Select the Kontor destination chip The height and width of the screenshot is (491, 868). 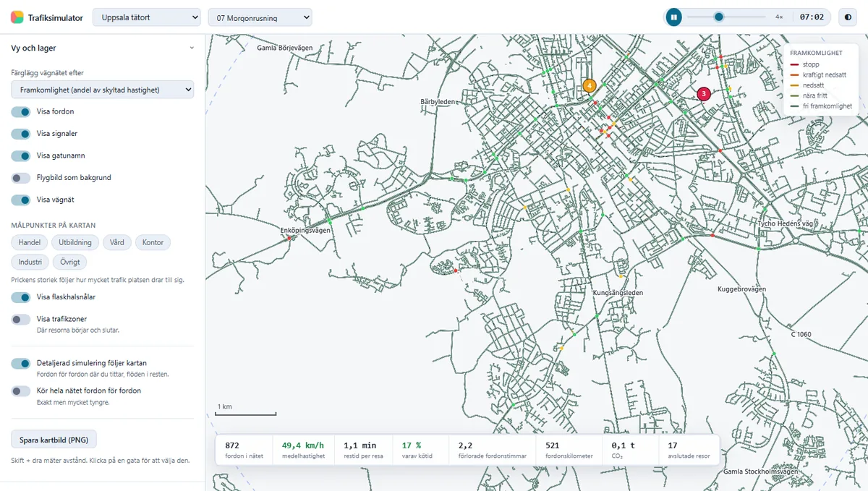click(153, 242)
